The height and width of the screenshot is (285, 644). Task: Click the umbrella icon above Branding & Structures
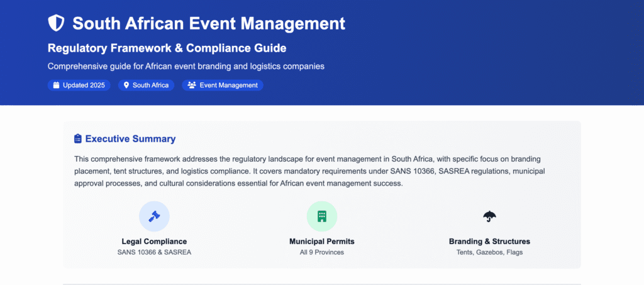(x=489, y=216)
